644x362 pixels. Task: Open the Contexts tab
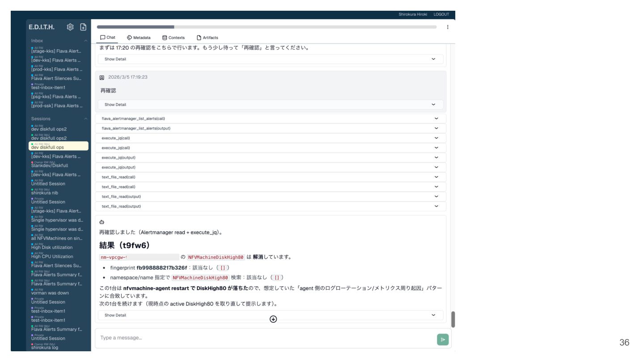point(174,38)
